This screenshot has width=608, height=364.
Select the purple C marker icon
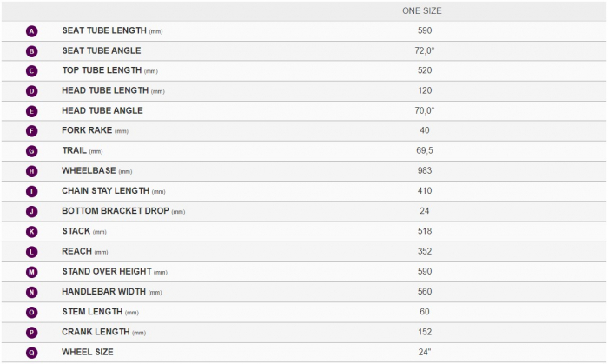pyautogui.click(x=32, y=71)
